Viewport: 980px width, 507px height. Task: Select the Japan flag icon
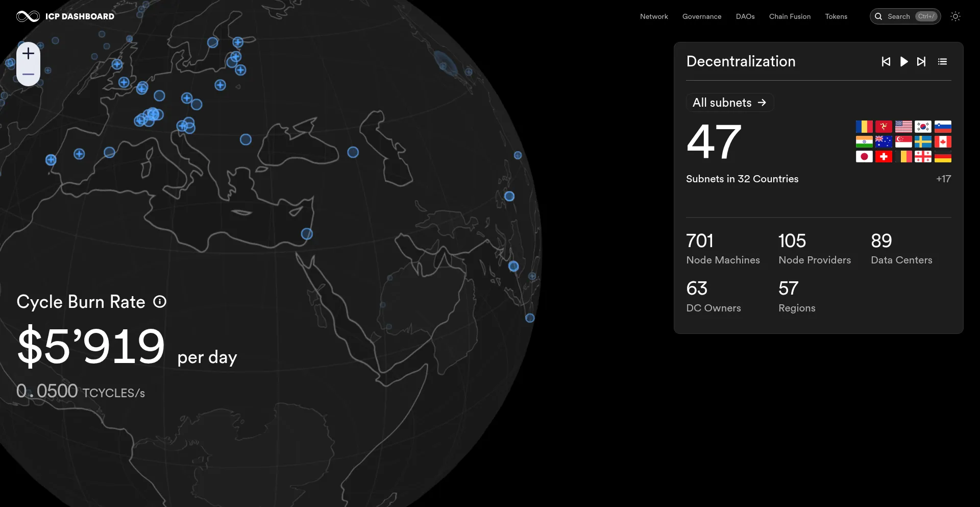click(864, 157)
